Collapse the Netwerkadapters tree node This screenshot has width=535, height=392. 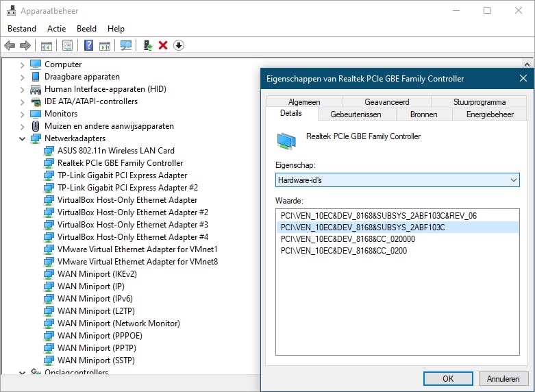(x=23, y=138)
